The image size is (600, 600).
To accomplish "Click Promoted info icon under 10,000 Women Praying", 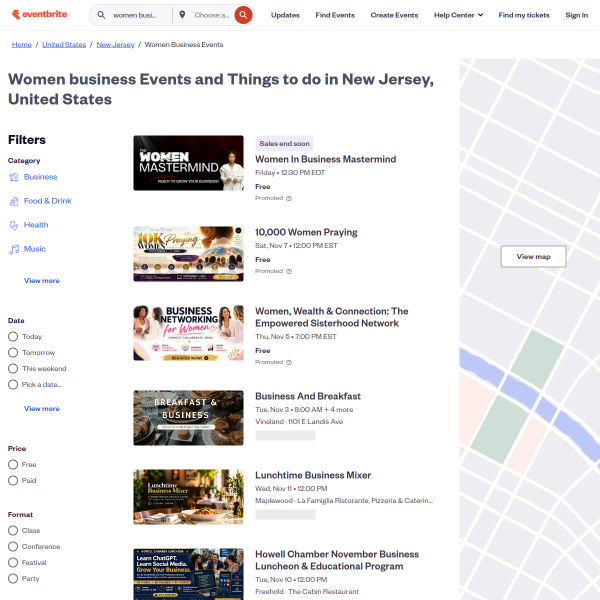I will coord(289,271).
